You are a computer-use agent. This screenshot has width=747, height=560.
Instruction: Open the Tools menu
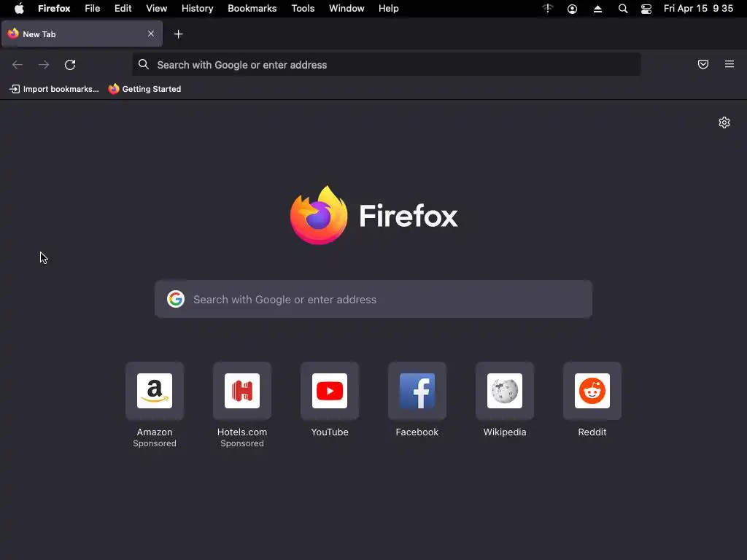point(303,9)
